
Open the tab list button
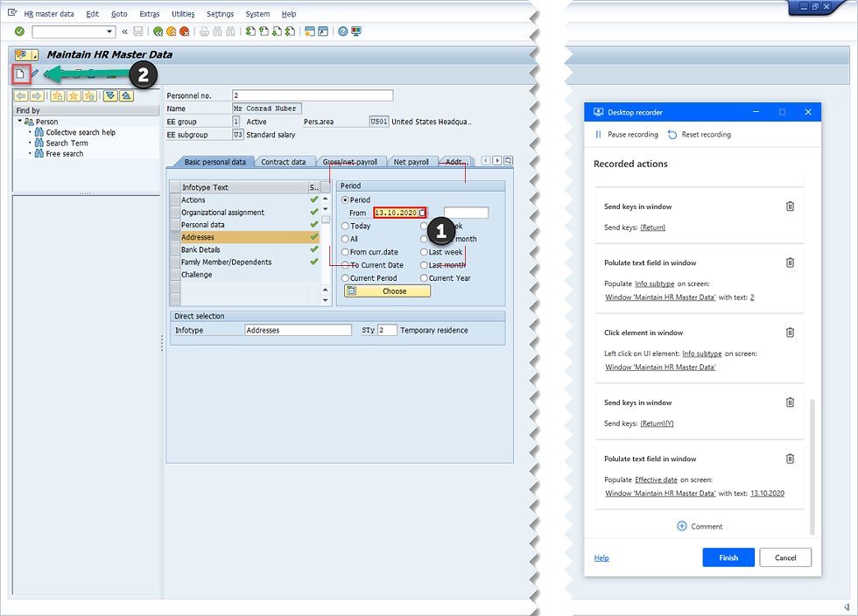pyautogui.click(x=509, y=160)
